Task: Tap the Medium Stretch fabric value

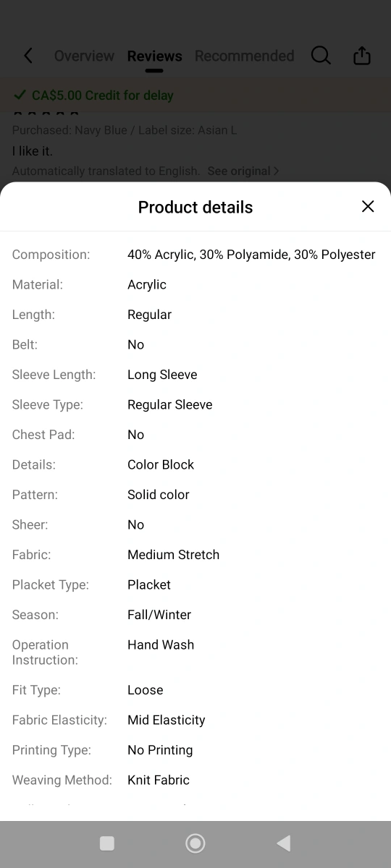Action: [173, 555]
